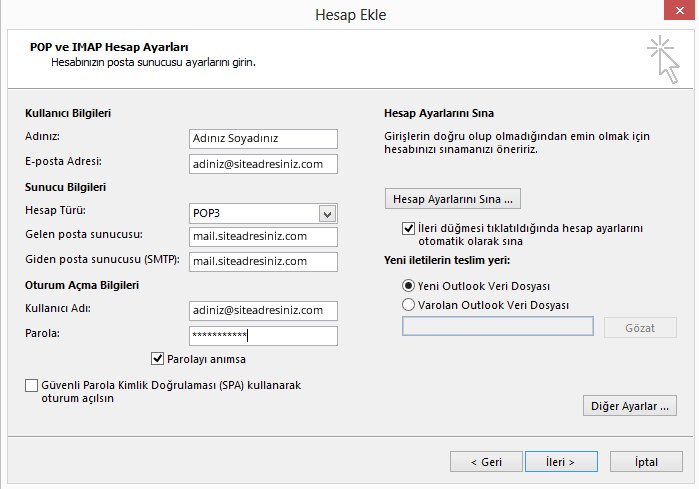Screen dimensions: 699x489
Task: Go to next step with İleri button
Action: tap(561, 462)
